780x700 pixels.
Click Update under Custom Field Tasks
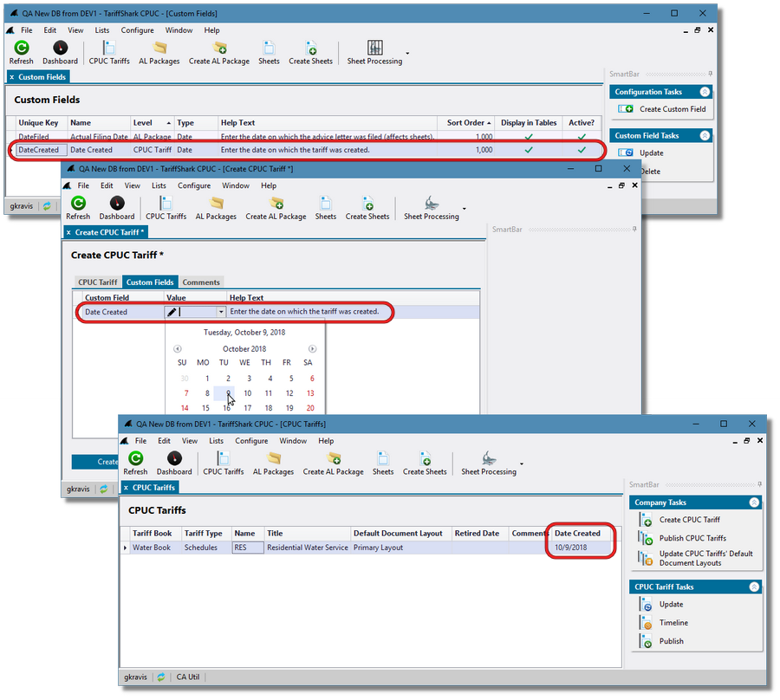point(640,152)
